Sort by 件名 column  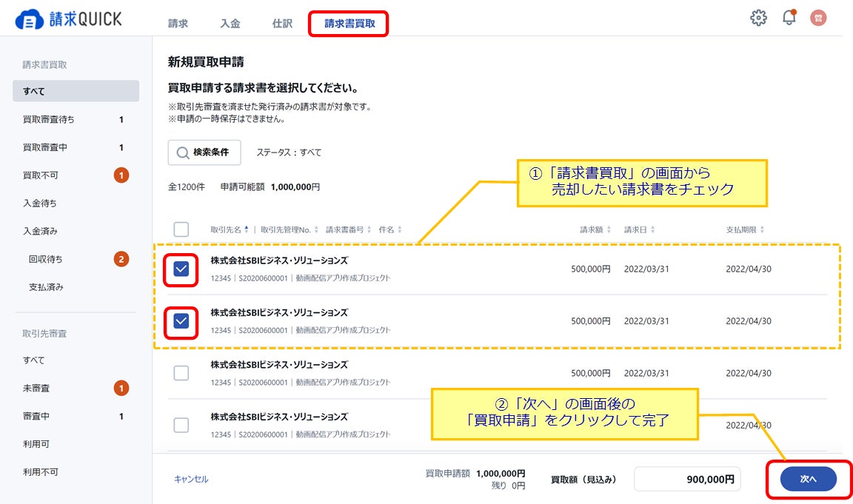(390, 229)
